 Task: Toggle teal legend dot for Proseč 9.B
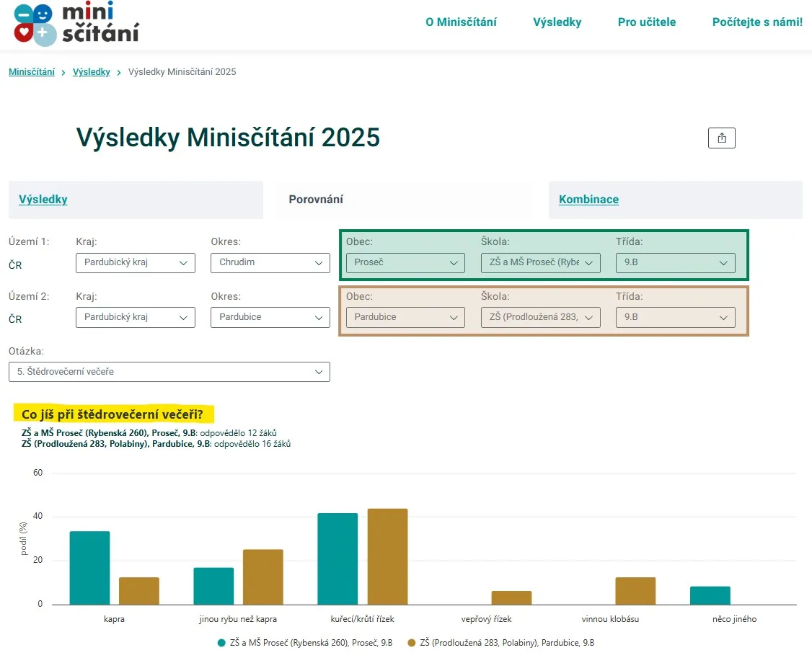221,643
